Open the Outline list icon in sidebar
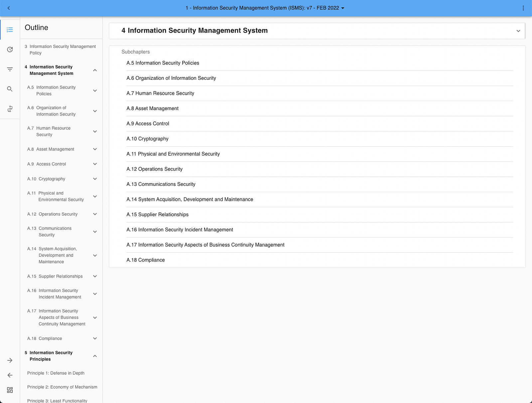532x403 pixels. point(10,30)
